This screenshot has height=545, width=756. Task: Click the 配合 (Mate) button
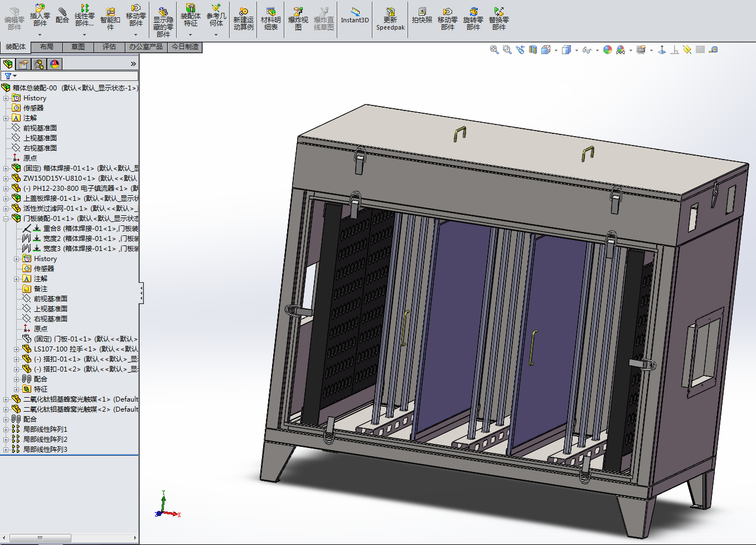pos(62,15)
